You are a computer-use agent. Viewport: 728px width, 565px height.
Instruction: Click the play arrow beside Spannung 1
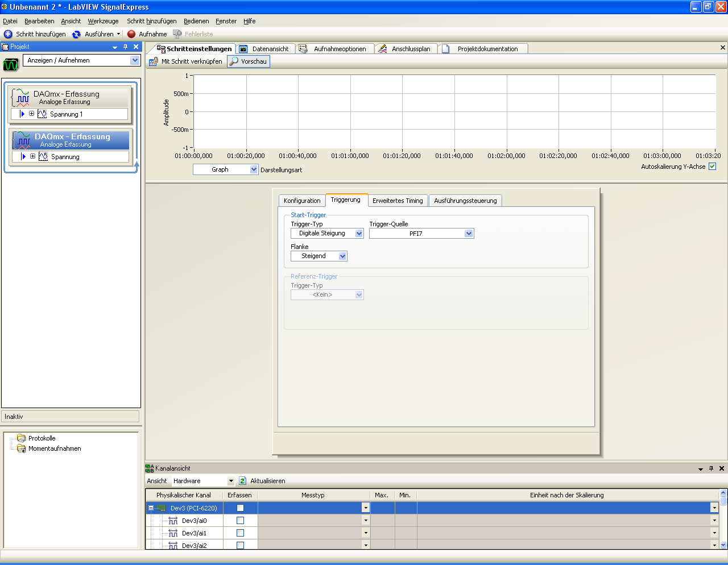coord(22,114)
